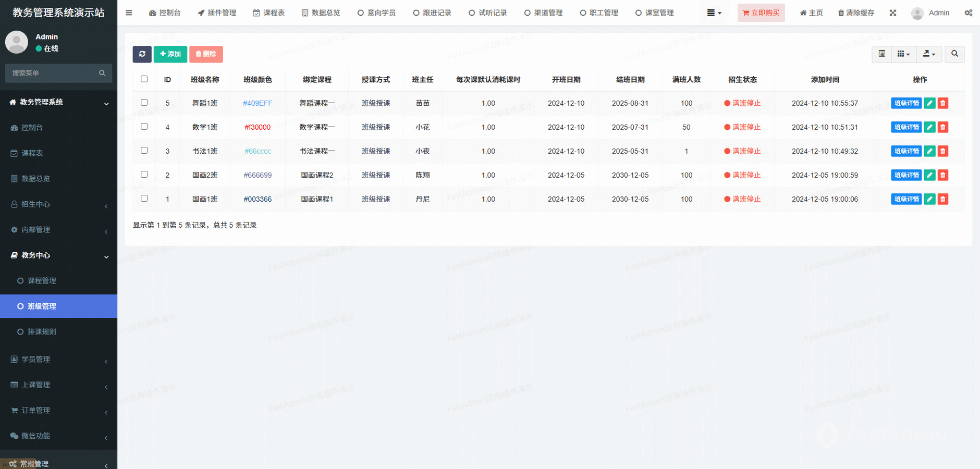Open 班级详情 for 国画2班

pyautogui.click(x=906, y=175)
